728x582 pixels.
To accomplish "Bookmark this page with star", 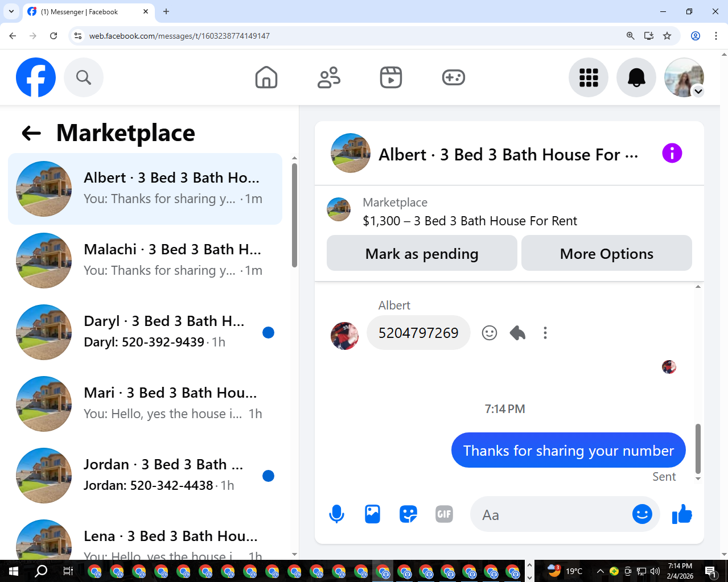I will (x=667, y=36).
